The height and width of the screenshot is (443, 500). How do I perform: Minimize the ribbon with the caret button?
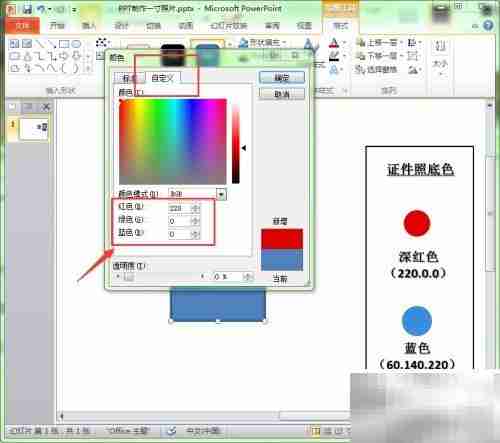pos(476,26)
